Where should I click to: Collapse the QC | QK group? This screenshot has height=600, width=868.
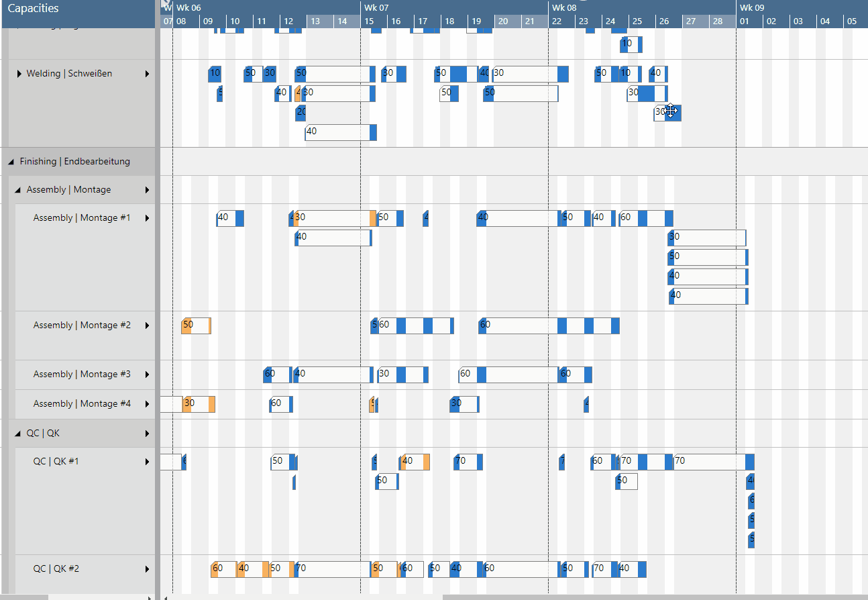tap(18, 434)
